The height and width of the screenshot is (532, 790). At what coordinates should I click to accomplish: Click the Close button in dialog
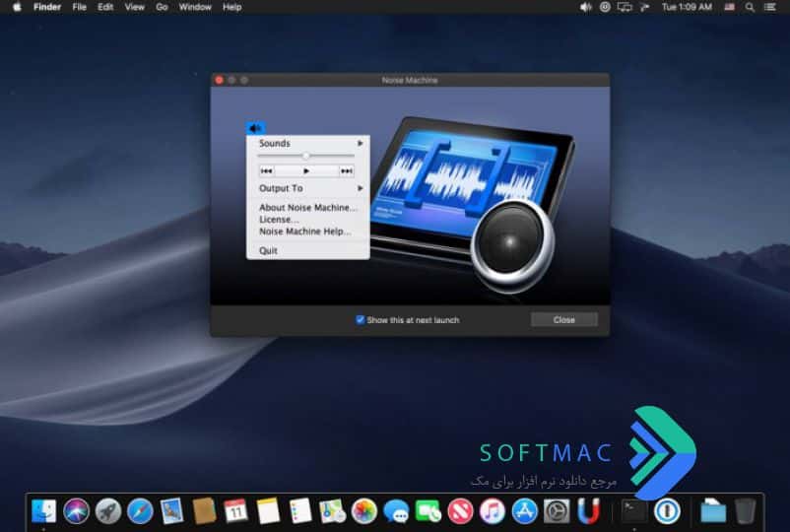[564, 319]
